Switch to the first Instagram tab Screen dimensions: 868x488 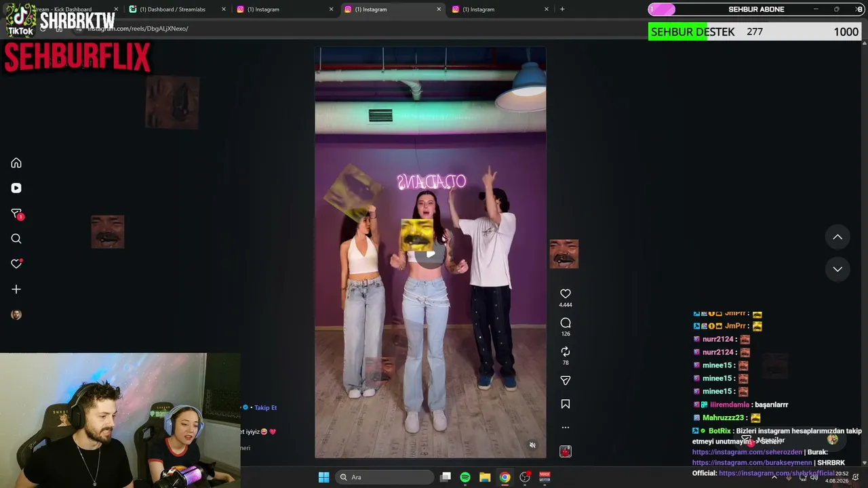[285, 9]
